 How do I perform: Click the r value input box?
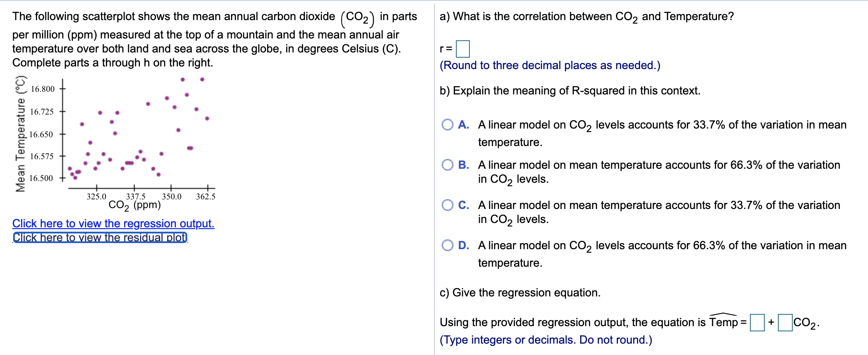462,49
